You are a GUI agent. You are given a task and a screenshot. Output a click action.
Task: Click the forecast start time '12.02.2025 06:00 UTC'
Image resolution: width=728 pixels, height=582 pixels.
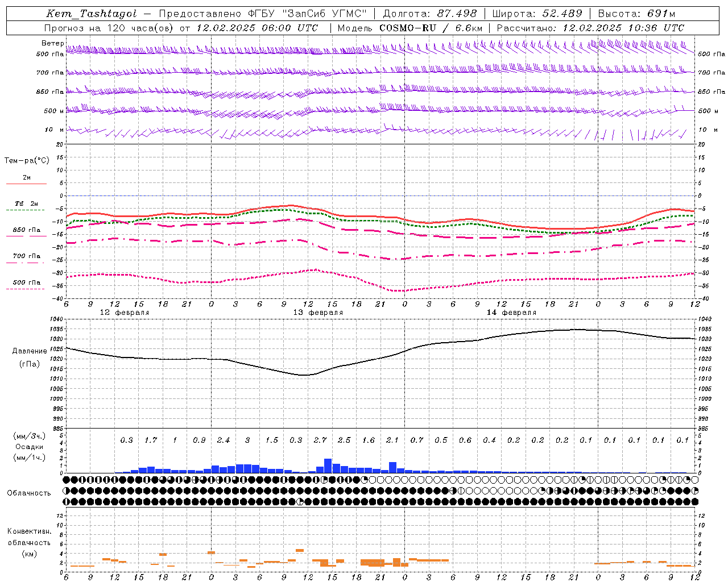click(259, 28)
